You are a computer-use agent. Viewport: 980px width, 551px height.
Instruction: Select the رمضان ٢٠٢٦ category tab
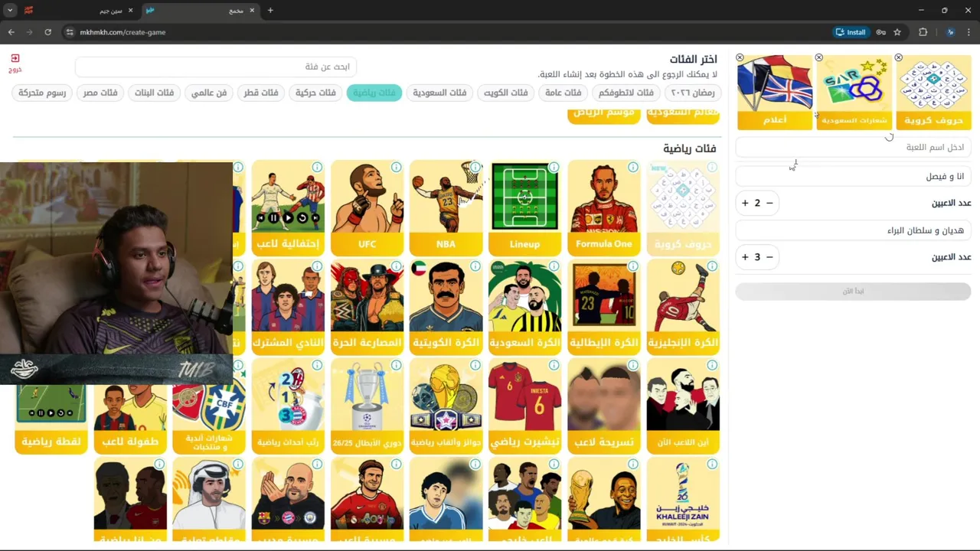point(693,93)
